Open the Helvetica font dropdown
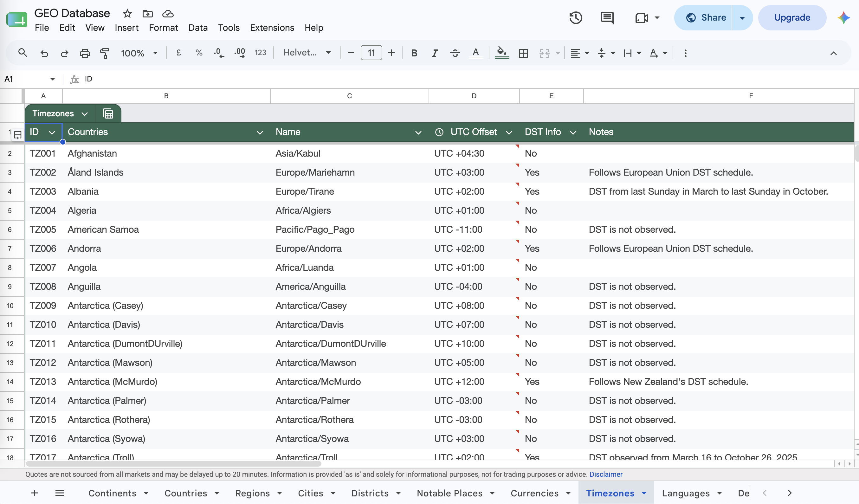Viewport: 859px width, 504px height. coord(307,53)
